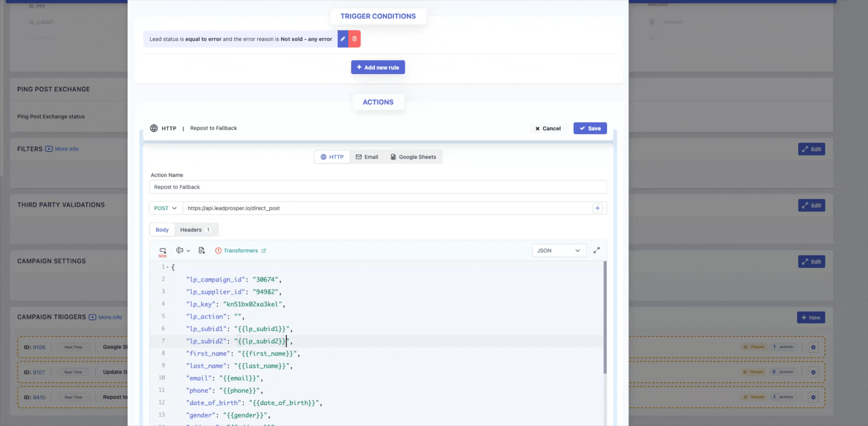Screen dimensions: 868x426
Task: Save the Repost to Fallback action
Action: [x=590, y=128]
